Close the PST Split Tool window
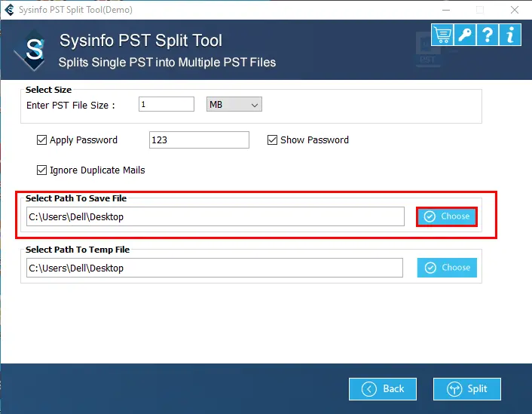532x414 pixels. [515, 9]
